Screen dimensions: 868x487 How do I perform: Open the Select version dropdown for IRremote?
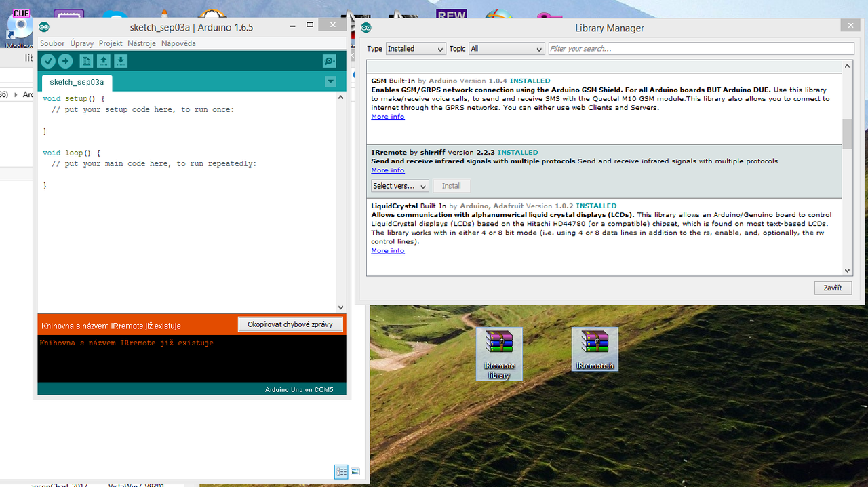[x=400, y=186]
